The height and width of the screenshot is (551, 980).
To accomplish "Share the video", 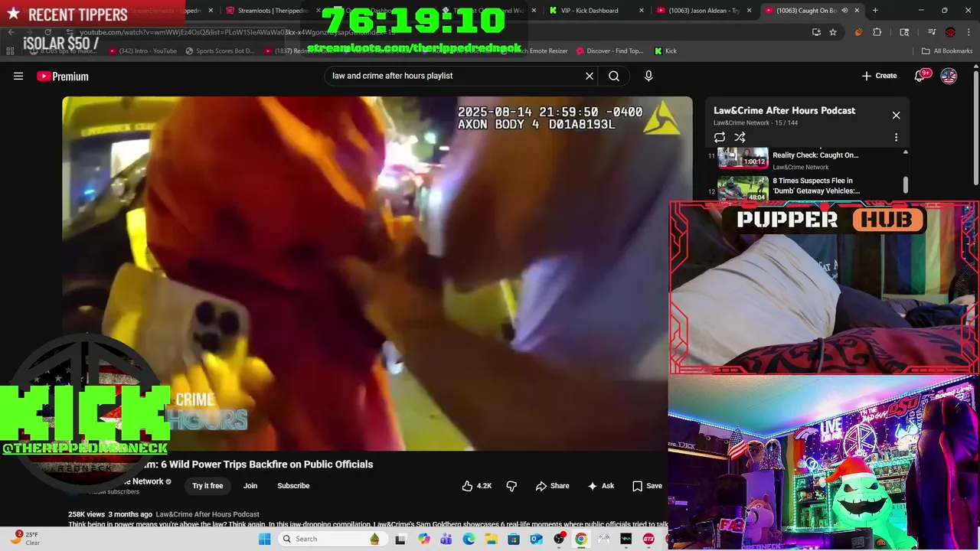I will (552, 486).
